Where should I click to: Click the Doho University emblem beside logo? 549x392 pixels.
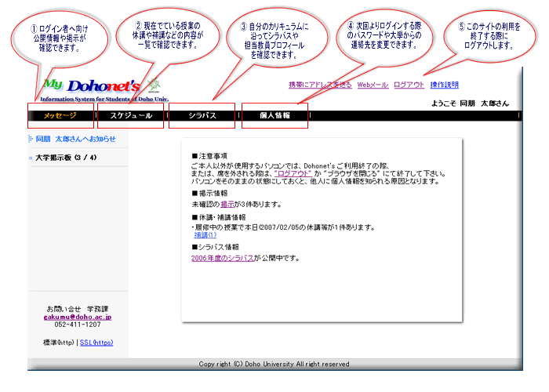[155, 85]
